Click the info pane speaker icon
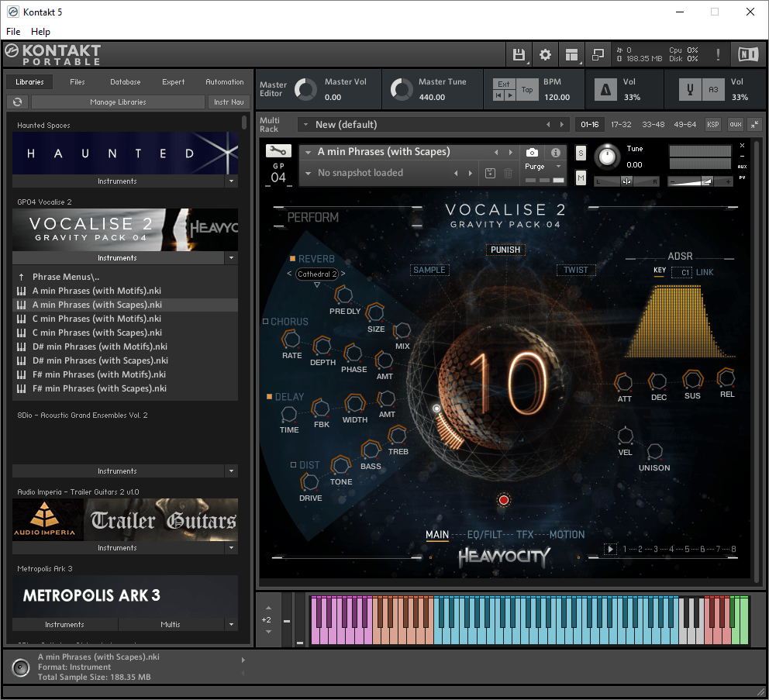Screen dimensions: 769x700 pyautogui.click(x=21, y=667)
